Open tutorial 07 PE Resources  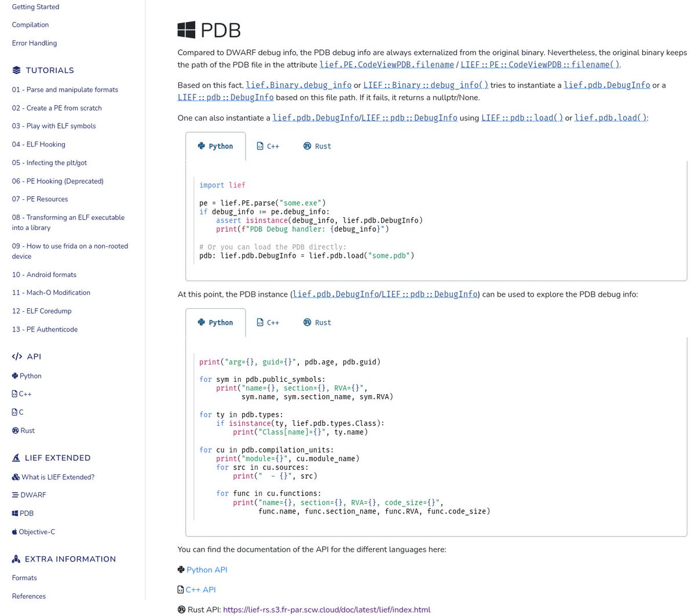40,199
